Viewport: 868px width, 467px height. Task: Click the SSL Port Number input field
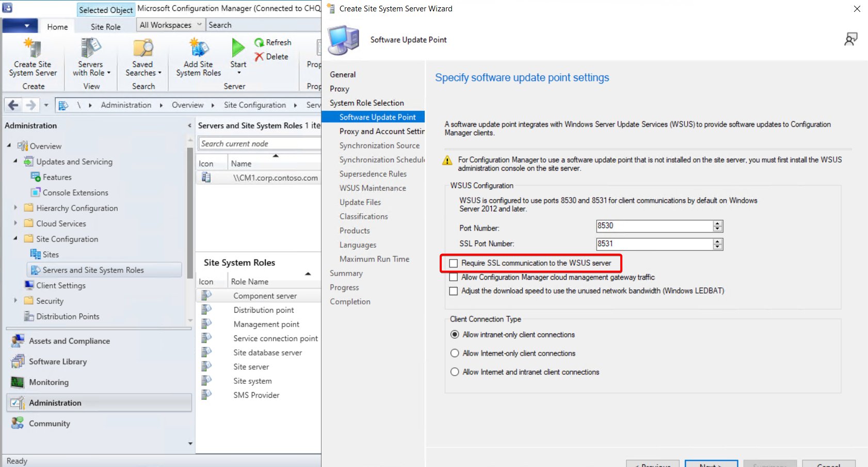(x=654, y=244)
